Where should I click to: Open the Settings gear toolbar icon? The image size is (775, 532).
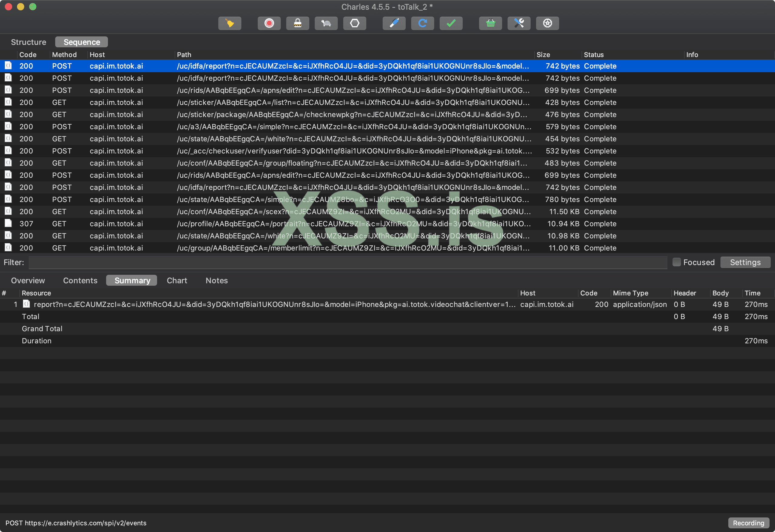[x=547, y=23]
